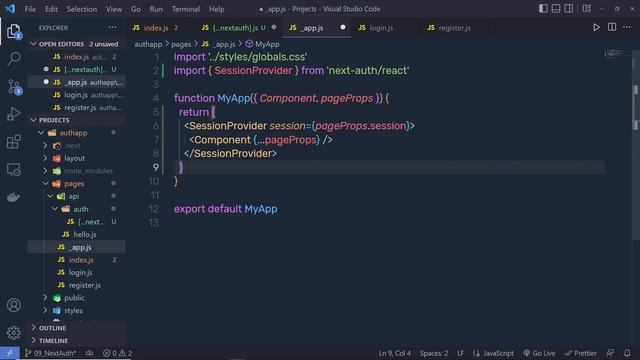Click the feedback icon in status bar
The height and width of the screenshot is (360, 640).
610,353
